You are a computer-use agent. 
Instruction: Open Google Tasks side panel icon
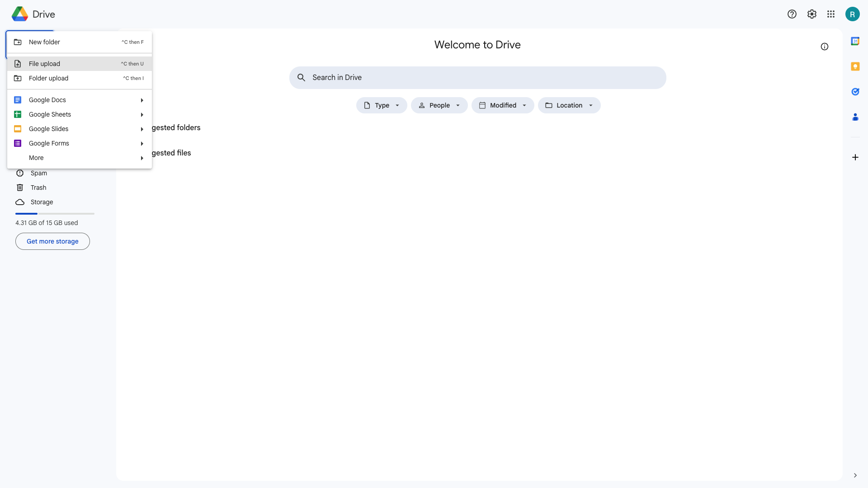[x=855, y=92]
